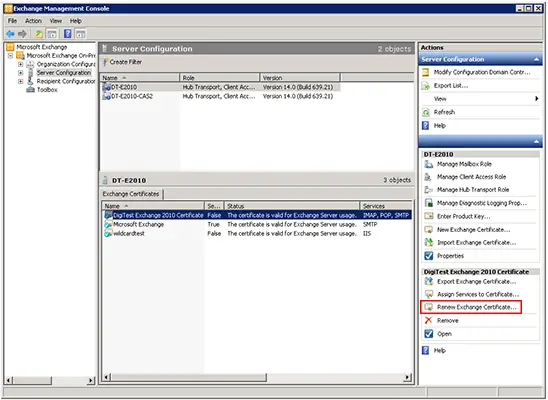Screen dimensions: 548x400
Task: Click the Refresh icon in Actions
Action: tap(426, 112)
